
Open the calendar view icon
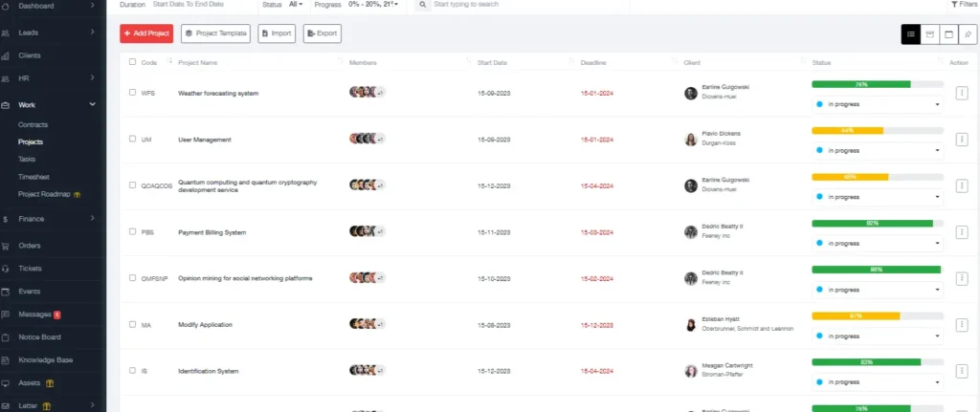(x=948, y=34)
